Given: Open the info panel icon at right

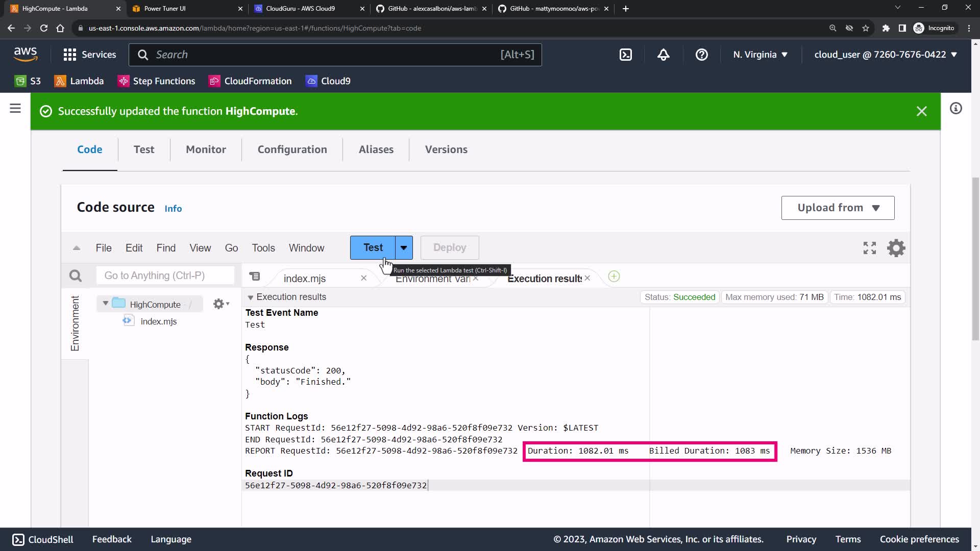Looking at the screenshot, I should tap(955, 108).
